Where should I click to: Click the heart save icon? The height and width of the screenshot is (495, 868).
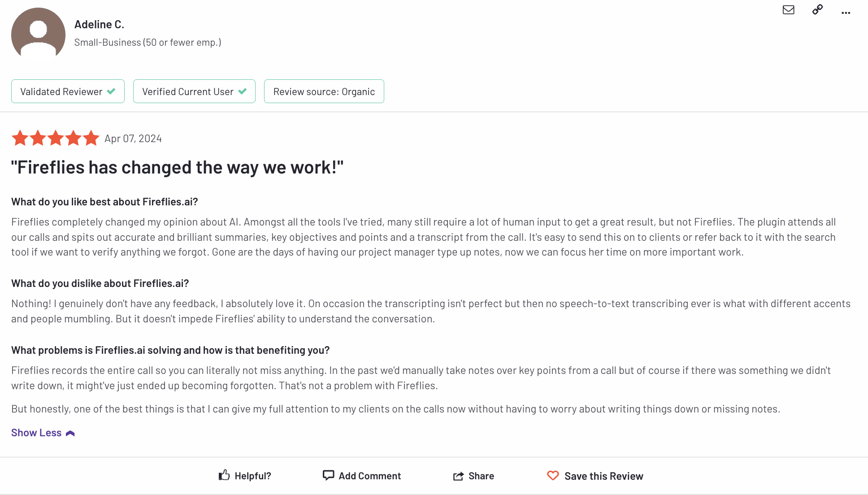coord(553,475)
